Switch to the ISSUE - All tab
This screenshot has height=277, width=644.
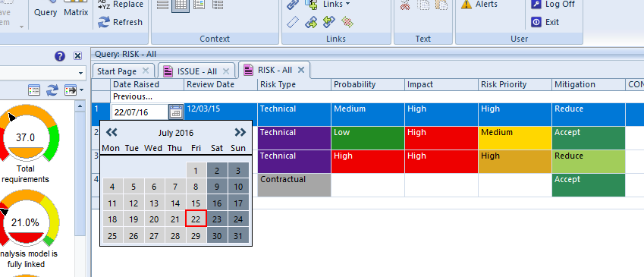coord(196,71)
